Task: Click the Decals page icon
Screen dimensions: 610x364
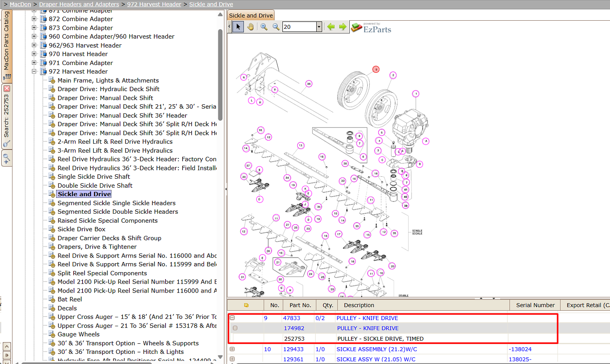Action: pos(52,308)
